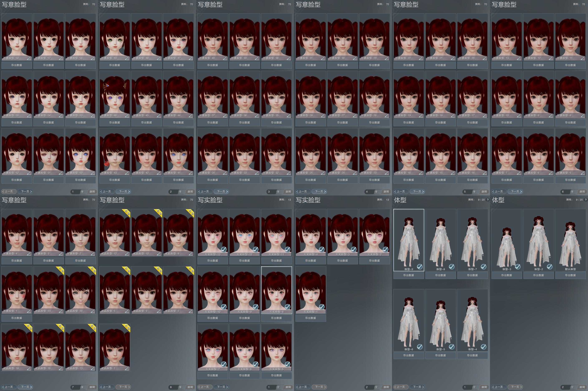This screenshot has height=391, width=588.
Task: Click page number field showing 3 of 8
Action: [271, 192]
